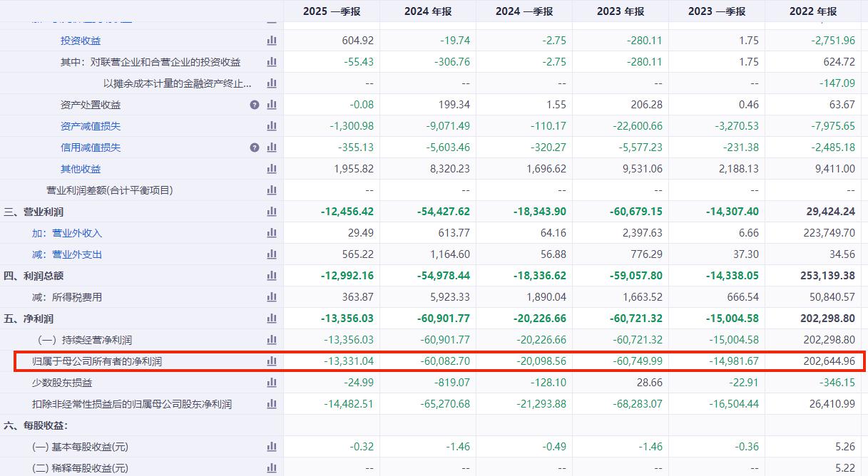
Task: Open the 投资收益 link
Action: click(x=81, y=41)
